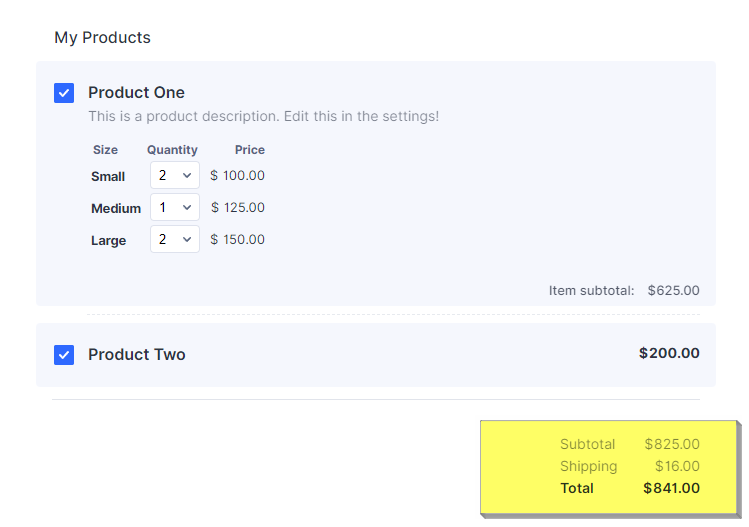Click the Product One title
The image size is (749, 527).
pos(136,93)
